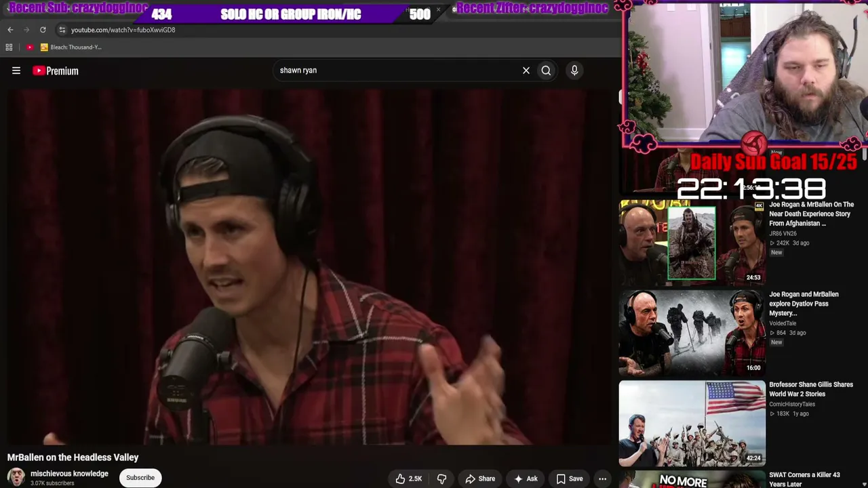
Task: Visit the mischievous knowledge channel name link
Action: pos(69,474)
